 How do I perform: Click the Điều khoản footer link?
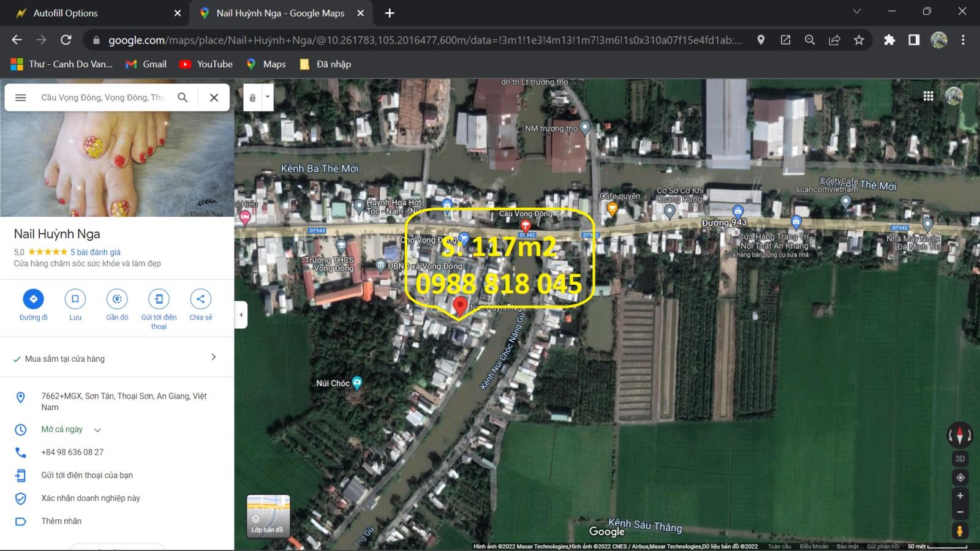[x=813, y=547]
